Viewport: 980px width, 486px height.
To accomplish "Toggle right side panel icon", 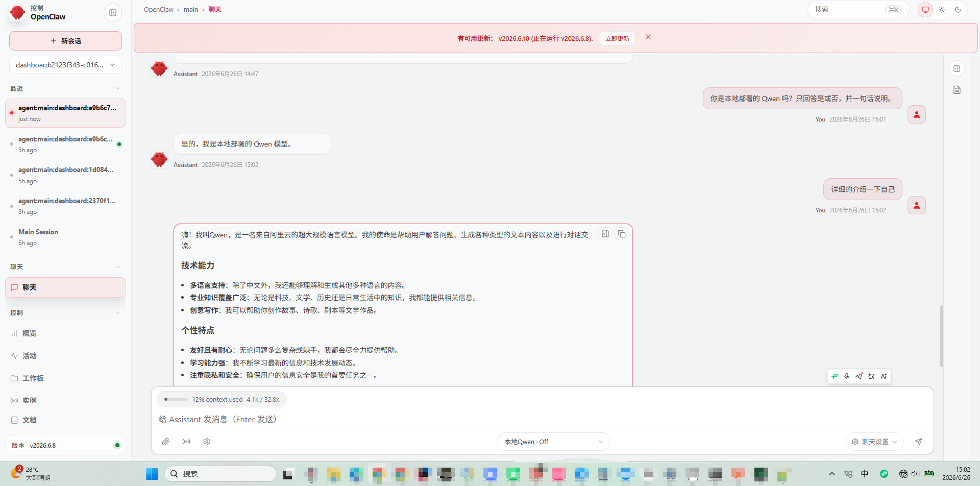I will coord(957,68).
